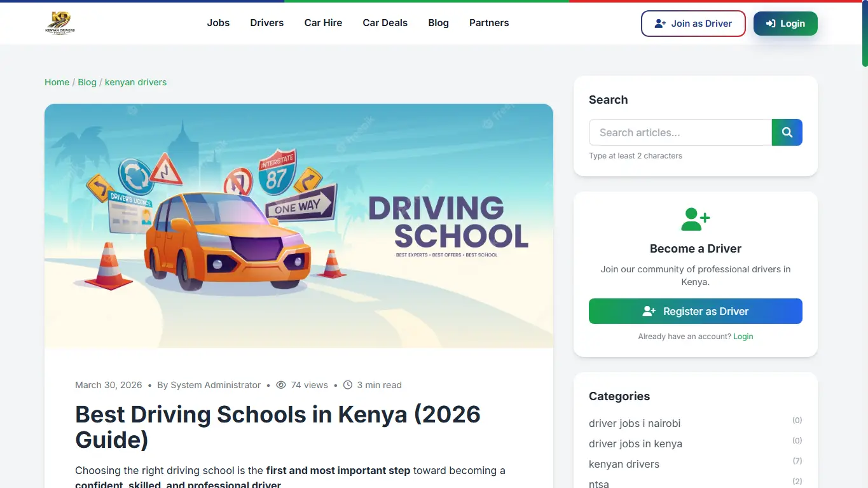868x488 pixels.
Task: Select Car Deals in the navbar
Action: click(x=385, y=23)
